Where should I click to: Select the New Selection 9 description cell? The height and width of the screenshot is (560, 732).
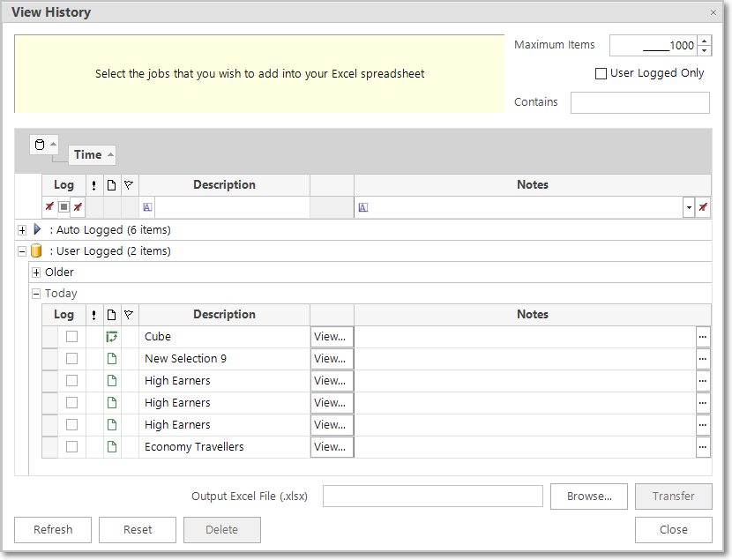pyautogui.click(x=224, y=358)
